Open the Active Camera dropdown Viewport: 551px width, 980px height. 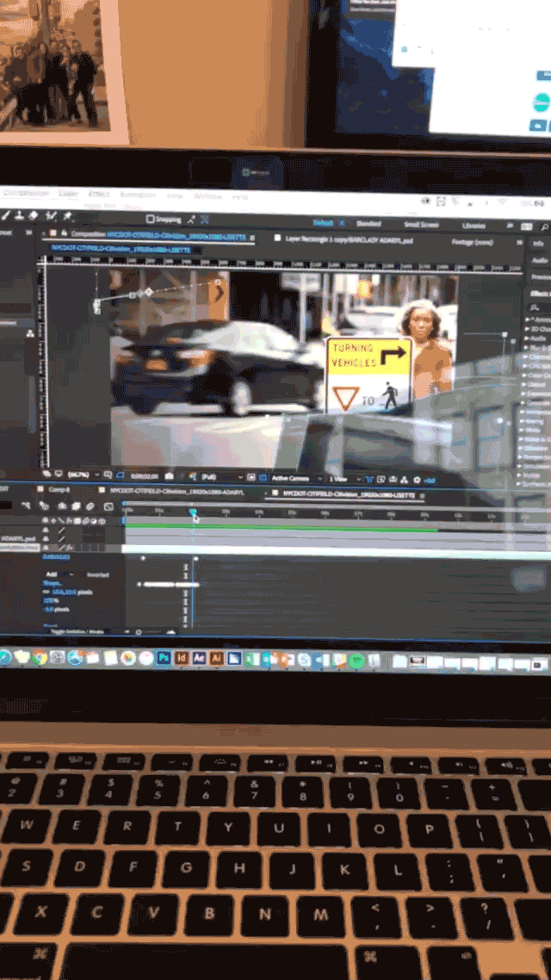tap(297, 478)
